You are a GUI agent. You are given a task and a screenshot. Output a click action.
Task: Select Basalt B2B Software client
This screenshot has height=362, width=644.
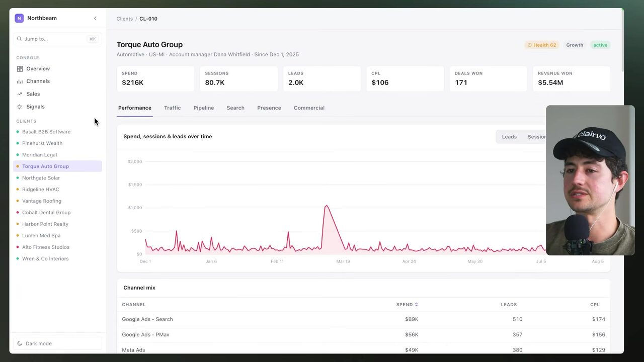point(57,132)
